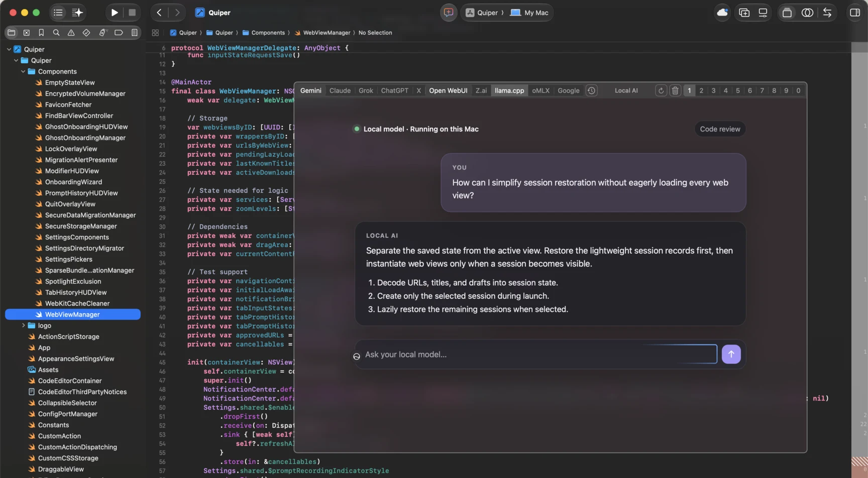Viewport: 868px width, 478px height.
Task: Open the No Selection symbol menu
Action: pos(375,33)
